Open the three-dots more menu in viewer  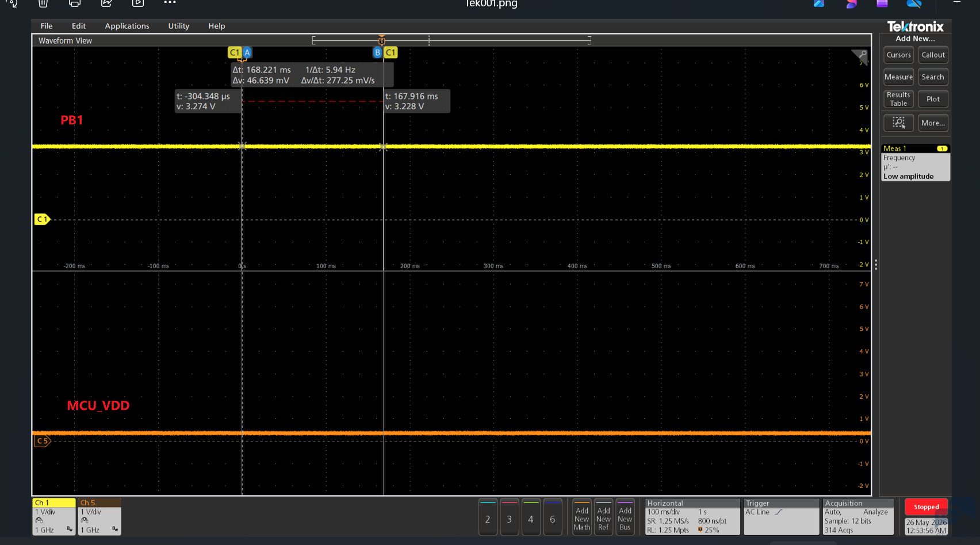pyautogui.click(x=170, y=3)
